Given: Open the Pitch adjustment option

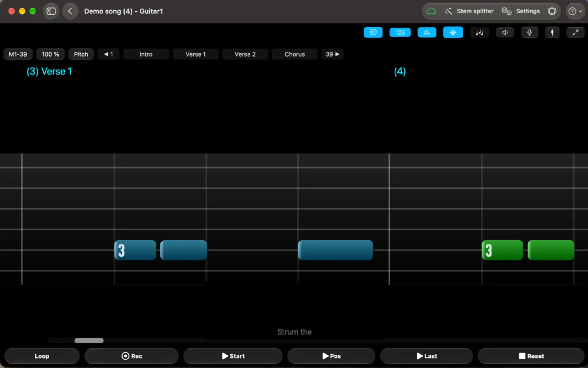Looking at the screenshot, I should pyautogui.click(x=81, y=54).
